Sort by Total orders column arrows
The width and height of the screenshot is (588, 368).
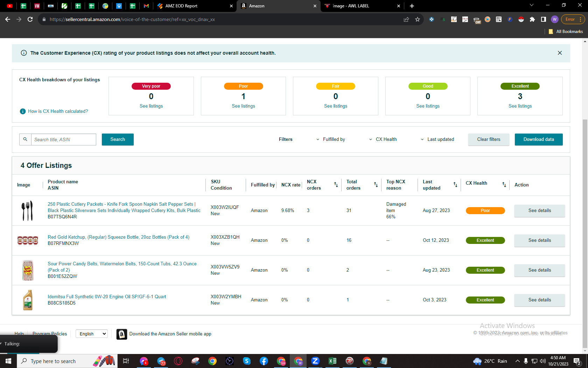376,185
